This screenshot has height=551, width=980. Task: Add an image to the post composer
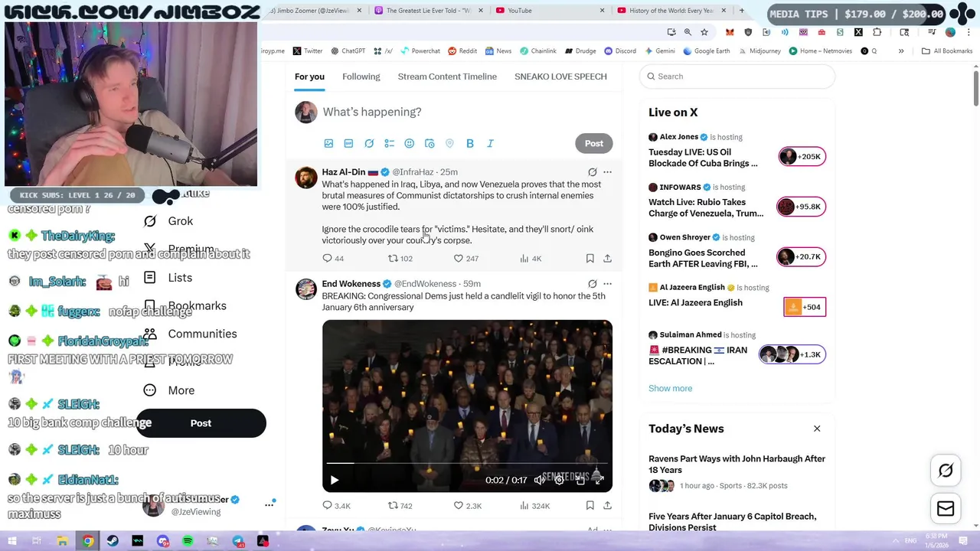coord(328,143)
